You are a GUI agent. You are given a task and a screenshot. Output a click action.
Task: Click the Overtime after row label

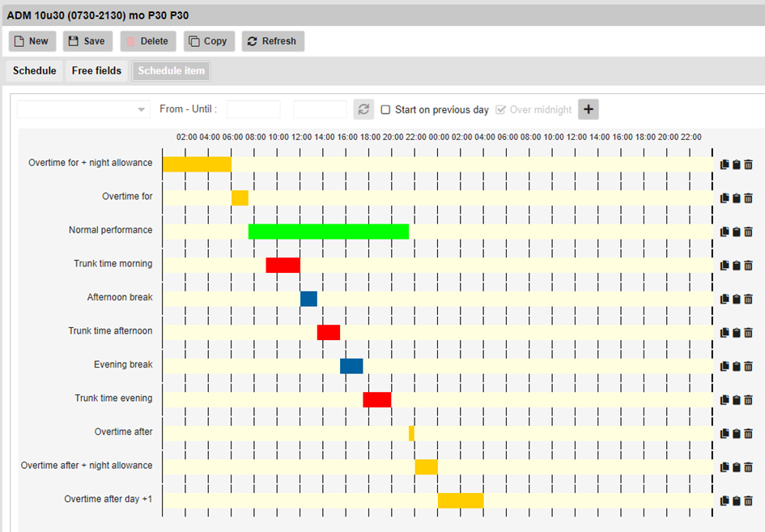pos(123,432)
